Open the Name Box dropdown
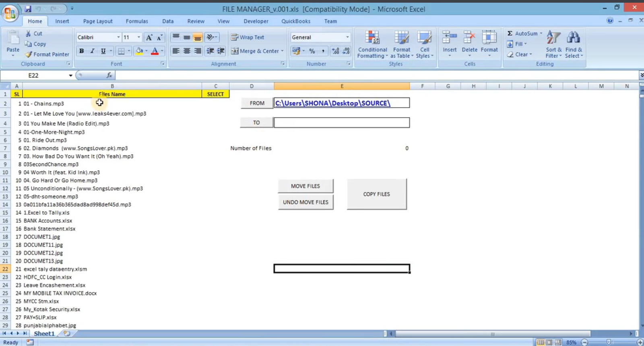 [70, 75]
